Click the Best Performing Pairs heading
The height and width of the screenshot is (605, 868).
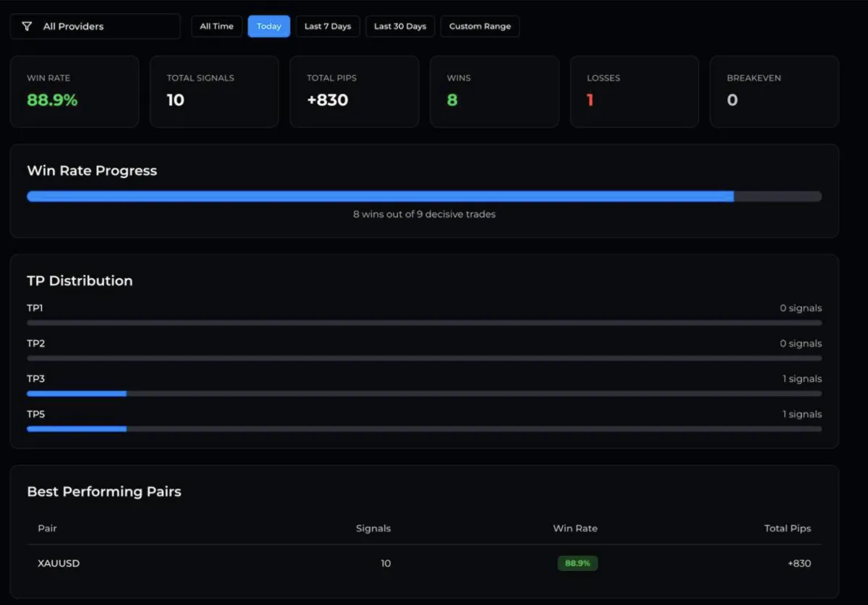pos(104,492)
